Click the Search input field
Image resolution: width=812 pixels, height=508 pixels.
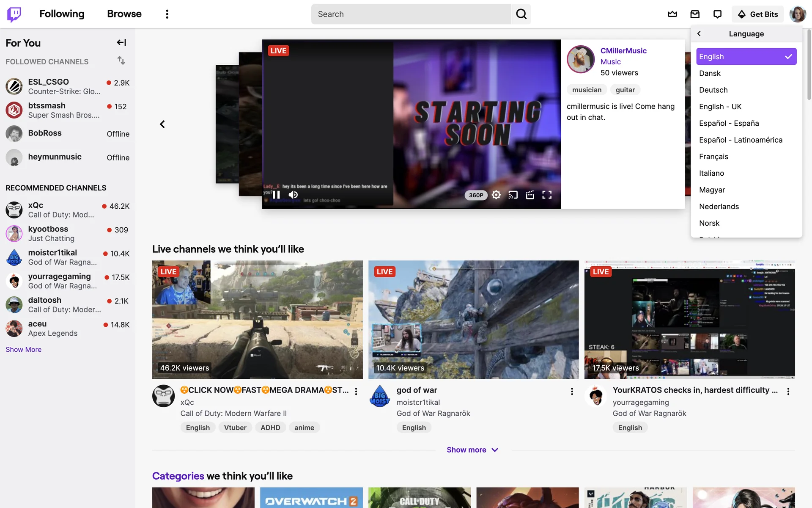[x=411, y=14]
